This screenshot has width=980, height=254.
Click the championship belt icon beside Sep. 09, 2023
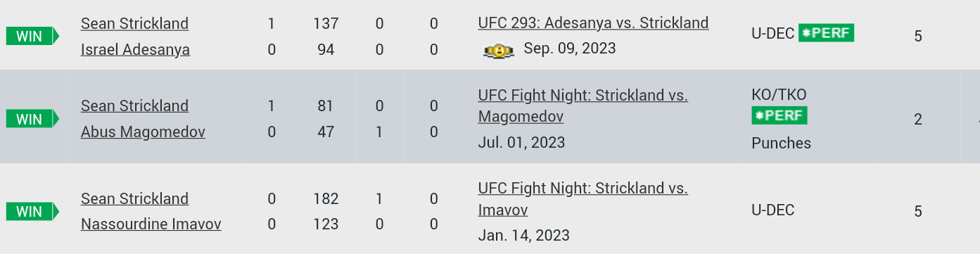499,50
